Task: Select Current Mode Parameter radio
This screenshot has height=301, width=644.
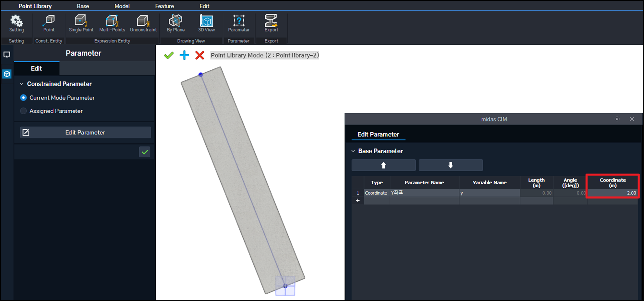Action: pyautogui.click(x=23, y=98)
